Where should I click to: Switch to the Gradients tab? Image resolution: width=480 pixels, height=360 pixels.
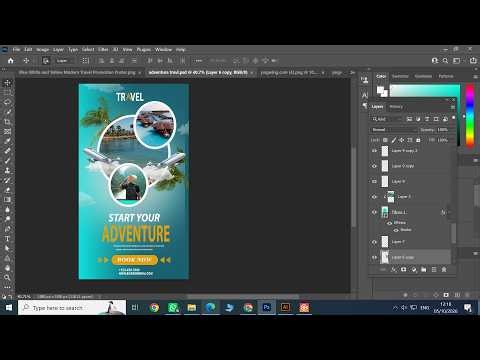click(x=423, y=76)
